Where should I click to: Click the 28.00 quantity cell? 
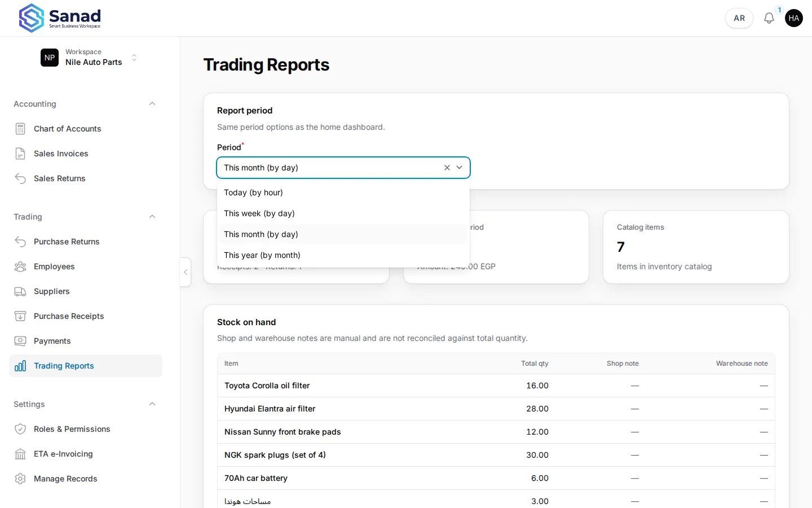537,409
